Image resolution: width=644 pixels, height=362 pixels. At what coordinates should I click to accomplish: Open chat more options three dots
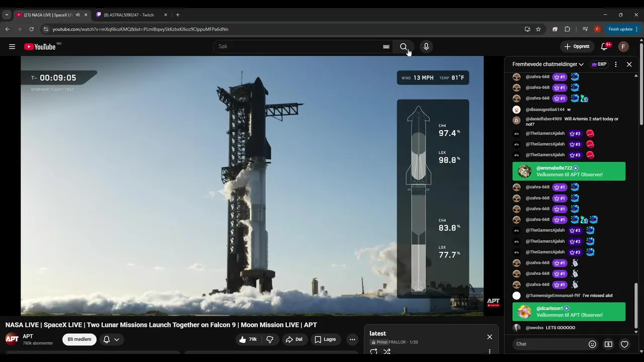pyautogui.click(x=616, y=64)
